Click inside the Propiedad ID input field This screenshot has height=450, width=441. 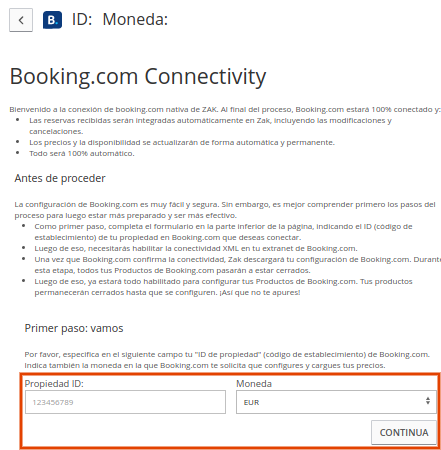tap(125, 402)
